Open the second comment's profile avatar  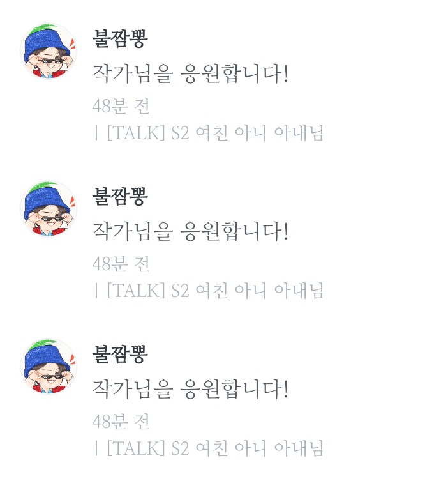49,209
